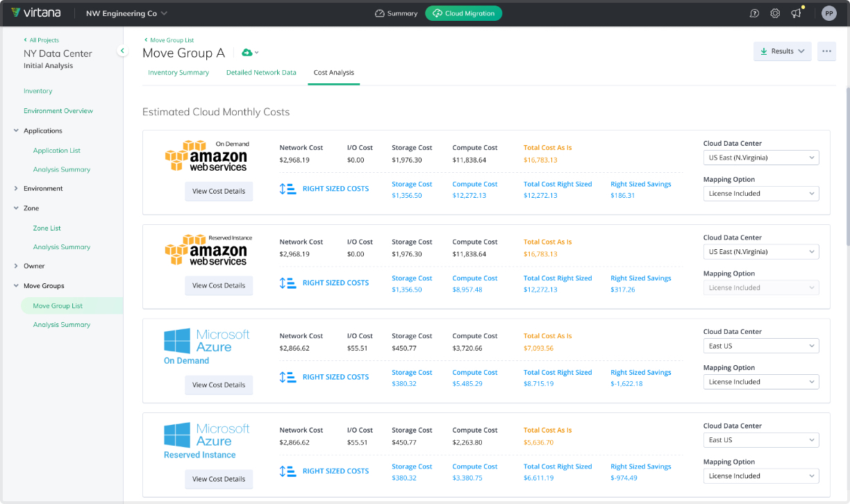Switch to the Detailed Network Data tab
Screen dimensions: 850x504
pyautogui.click(x=261, y=73)
